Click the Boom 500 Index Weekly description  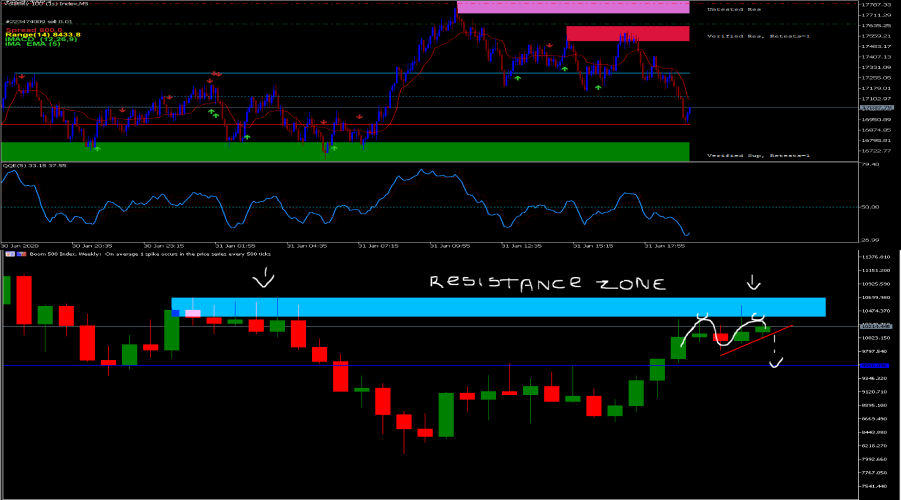click(x=149, y=253)
